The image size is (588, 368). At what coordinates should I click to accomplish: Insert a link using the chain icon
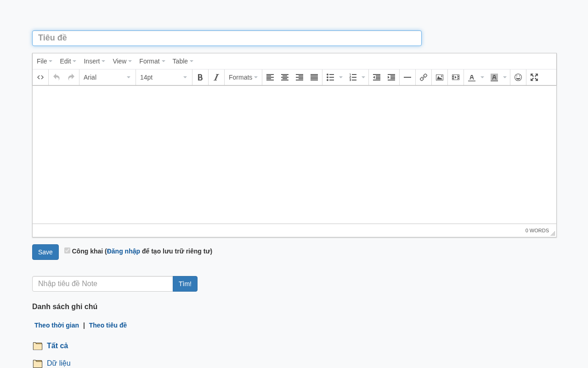point(424,77)
